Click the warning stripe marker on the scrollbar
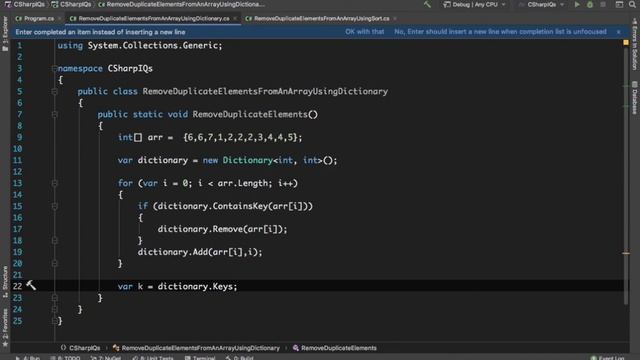This screenshot has height=360, width=640. [x=626, y=253]
